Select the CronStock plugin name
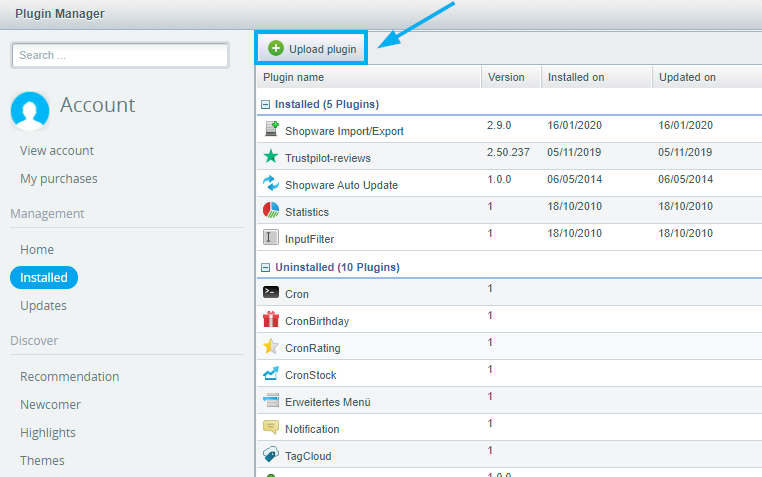 point(311,375)
